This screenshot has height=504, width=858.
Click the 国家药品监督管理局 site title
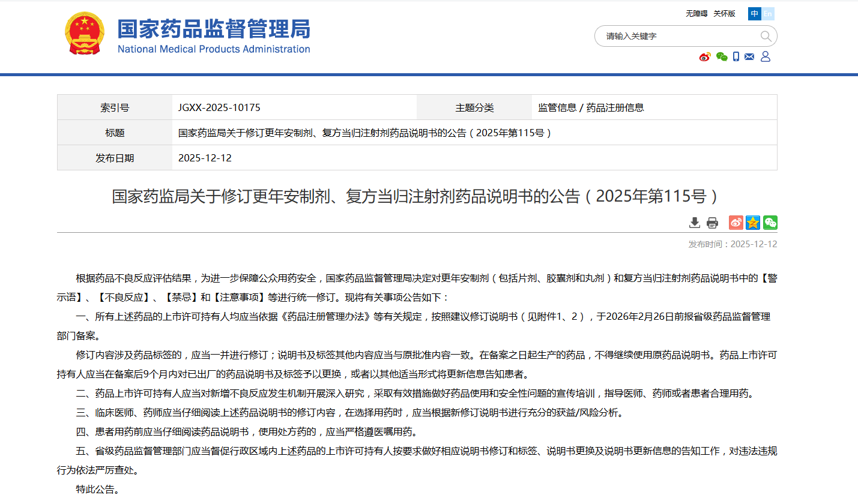[213, 29]
